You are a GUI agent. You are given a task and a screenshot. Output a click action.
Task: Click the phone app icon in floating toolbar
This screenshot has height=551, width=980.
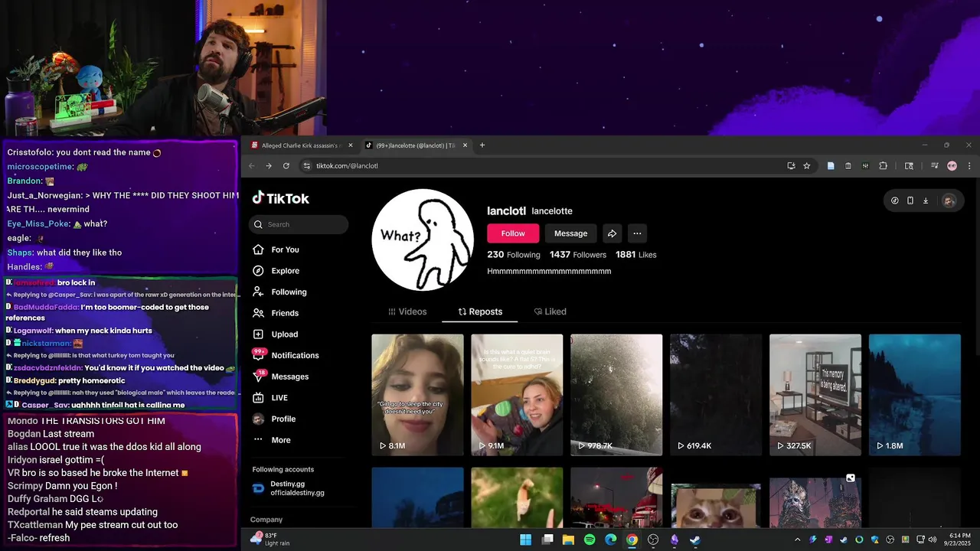click(910, 201)
